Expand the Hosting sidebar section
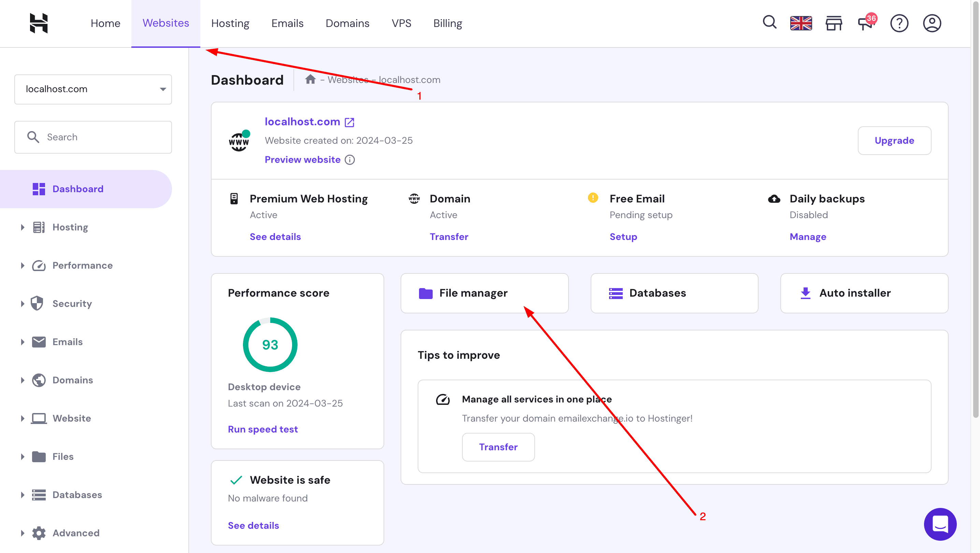The width and height of the screenshot is (980, 553). tap(70, 227)
